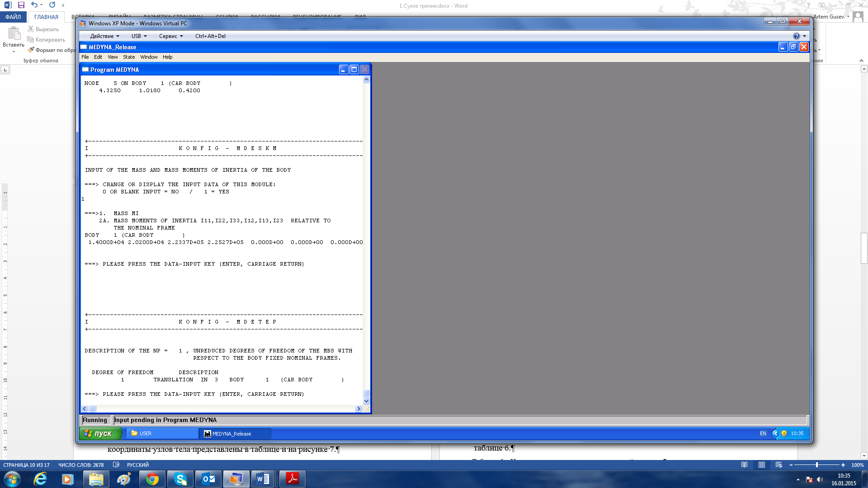868x488 pixels.
Task: Click the Windows XP пуск start button
Action: tap(100, 433)
